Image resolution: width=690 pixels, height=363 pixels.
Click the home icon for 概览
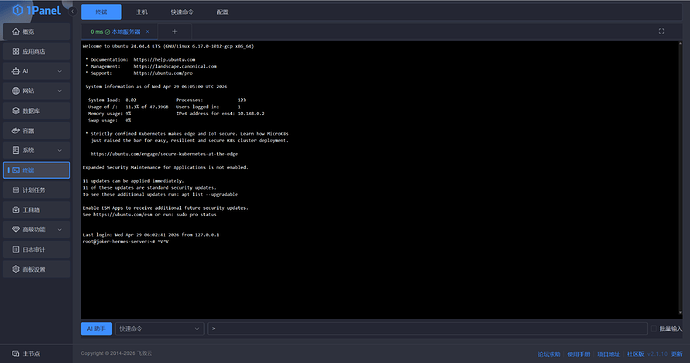click(16, 31)
